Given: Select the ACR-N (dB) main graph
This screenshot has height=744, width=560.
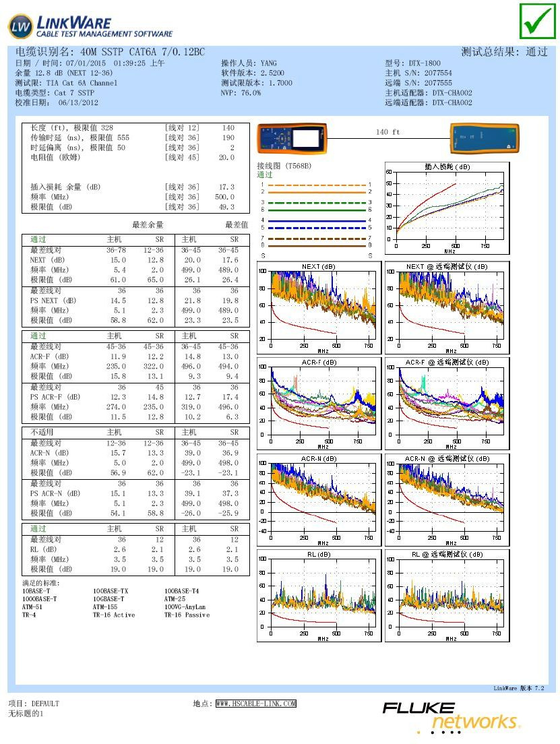Looking at the screenshot, I should pos(319,500).
